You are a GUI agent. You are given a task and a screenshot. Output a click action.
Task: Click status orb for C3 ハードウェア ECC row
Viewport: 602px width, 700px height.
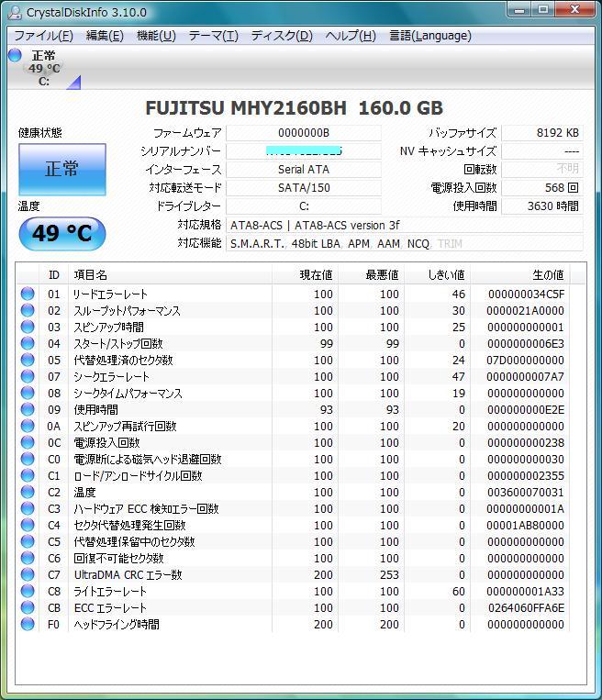[28, 508]
